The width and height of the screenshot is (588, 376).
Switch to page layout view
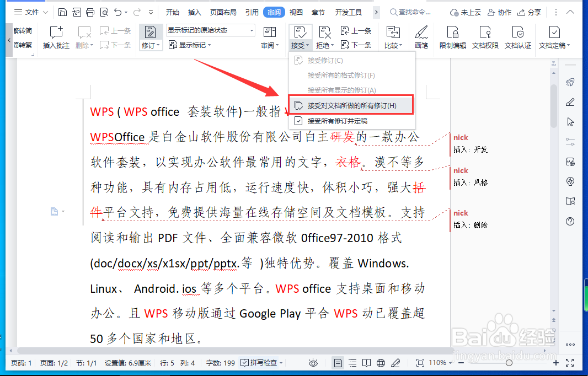point(338,363)
